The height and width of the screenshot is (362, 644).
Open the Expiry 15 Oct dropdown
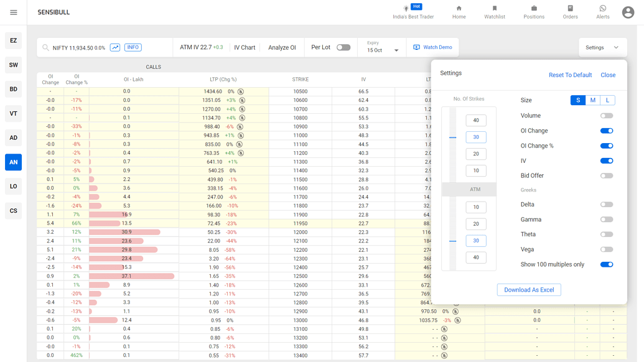(383, 50)
